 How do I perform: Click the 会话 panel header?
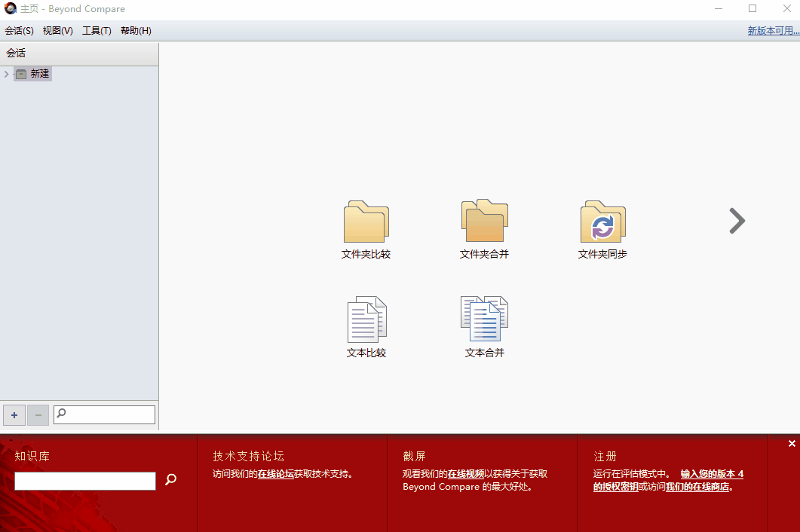tap(79, 53)
